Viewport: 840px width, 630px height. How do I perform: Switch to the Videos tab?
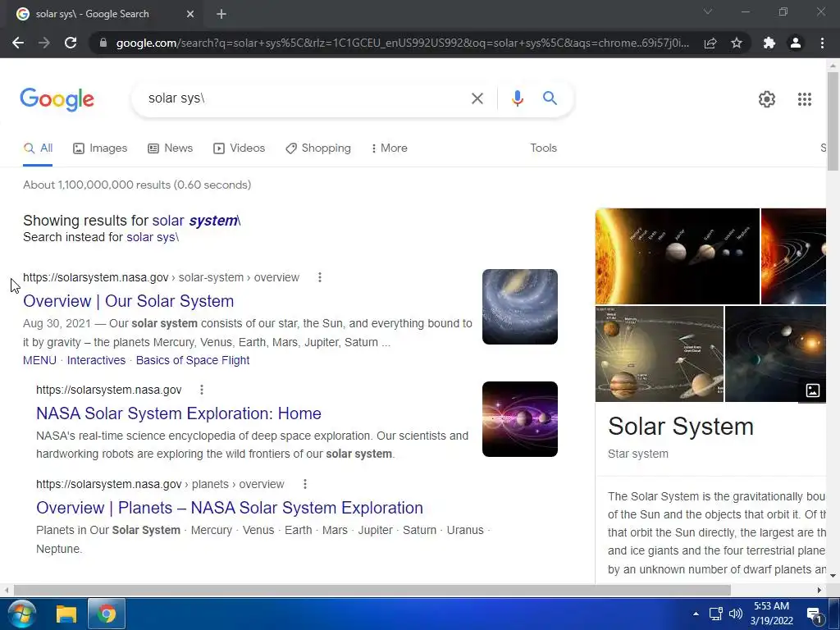coord(239,148)
